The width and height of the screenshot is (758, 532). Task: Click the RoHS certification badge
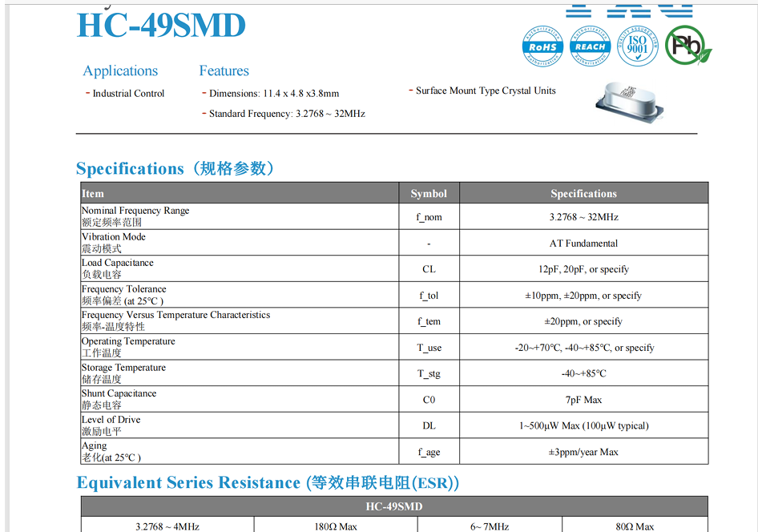tap(542, 46)
